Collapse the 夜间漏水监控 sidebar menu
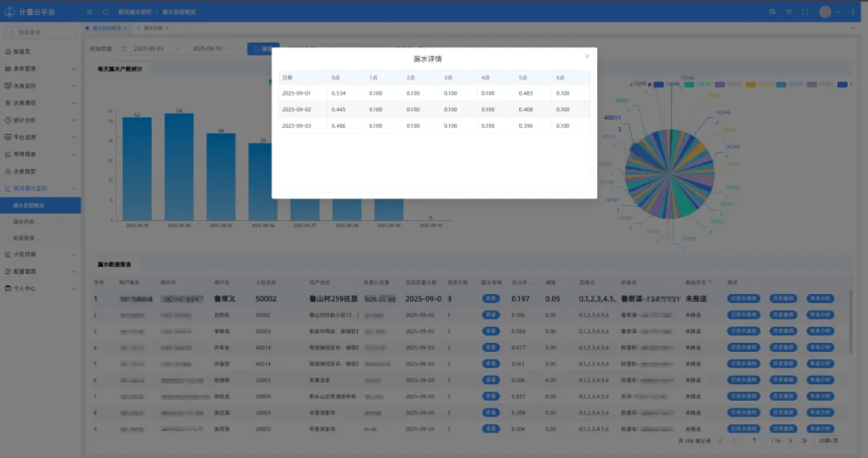The image size is (868, 458). [x=40, y=188]
